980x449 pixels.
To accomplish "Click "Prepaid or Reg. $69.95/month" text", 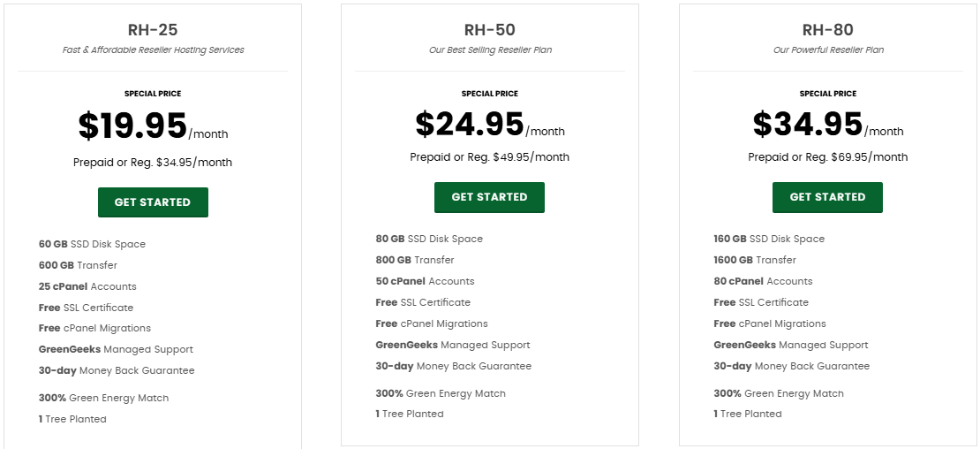I will (827, 157).
